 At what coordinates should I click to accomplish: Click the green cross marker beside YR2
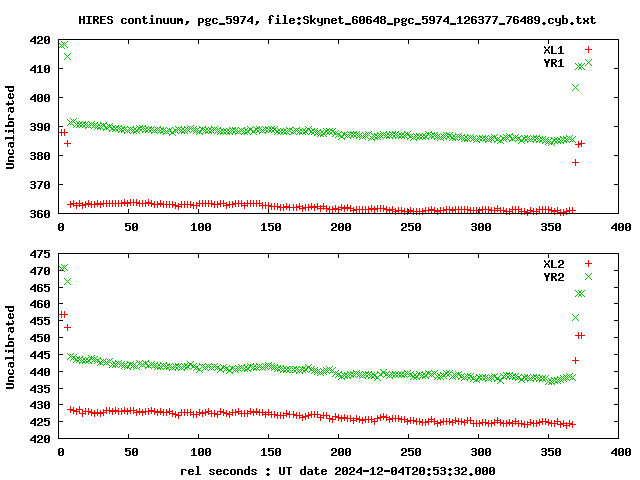[x=588, y=277]
